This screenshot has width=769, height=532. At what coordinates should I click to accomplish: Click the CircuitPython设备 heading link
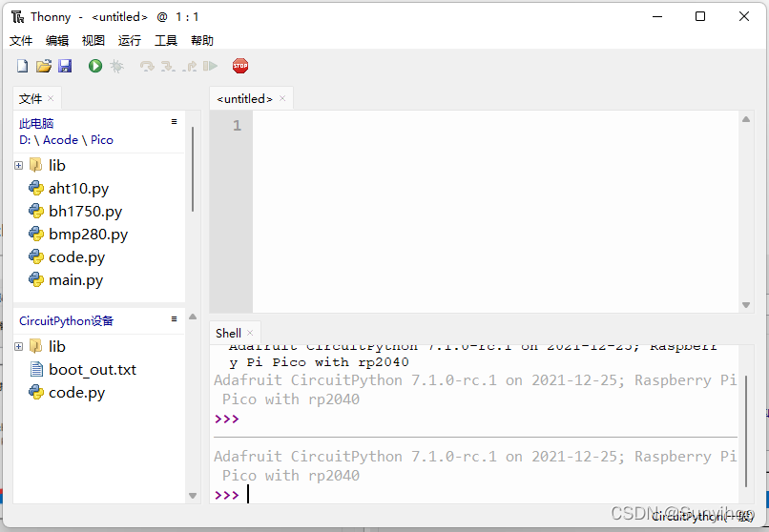tap(66, 321)
